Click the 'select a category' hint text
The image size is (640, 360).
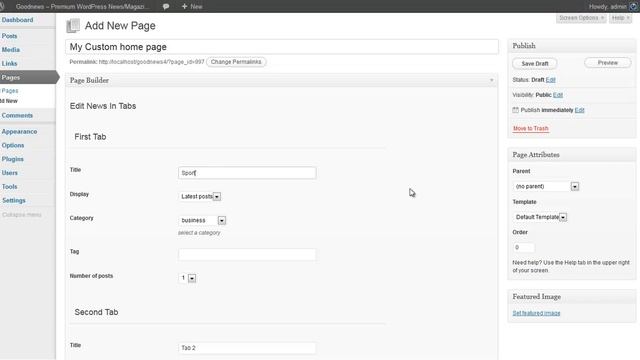[x=199, y=233]
